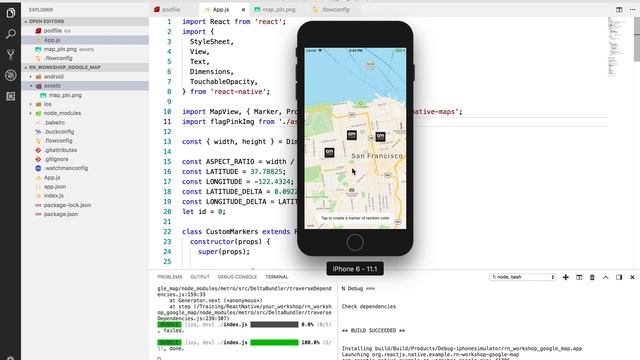This screenshot has width=640, height=360.
Task: Show the Problems panel tab
Action: point(170,277)
